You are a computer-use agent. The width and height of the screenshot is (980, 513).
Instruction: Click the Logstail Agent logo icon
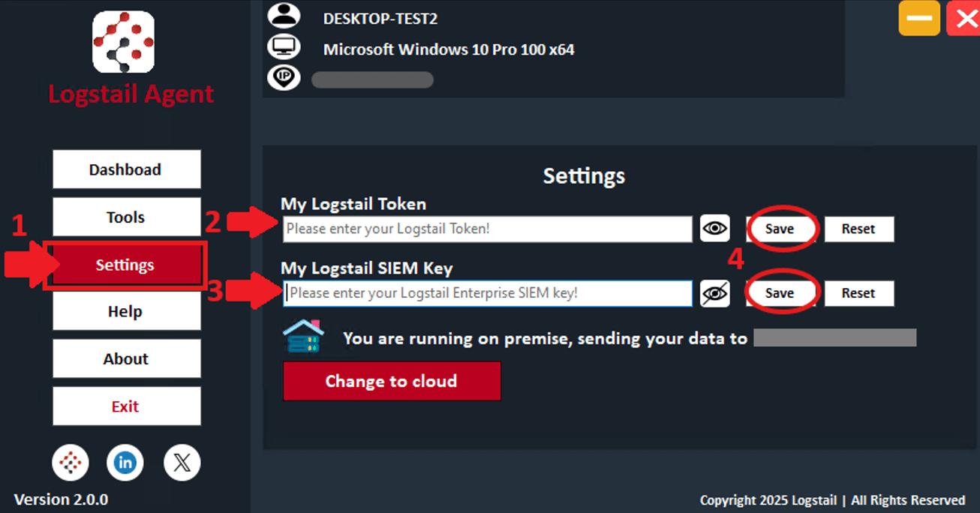123,42
